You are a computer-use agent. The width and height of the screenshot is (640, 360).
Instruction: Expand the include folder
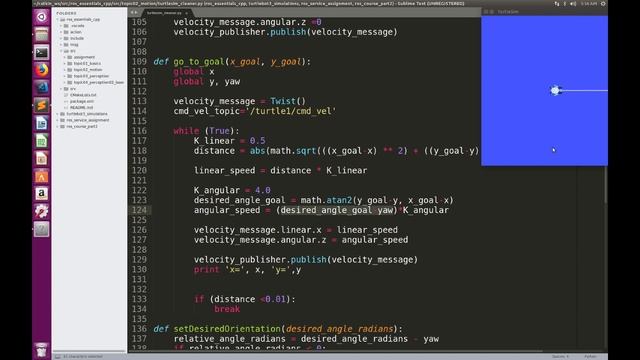click(x=61, y=38)
